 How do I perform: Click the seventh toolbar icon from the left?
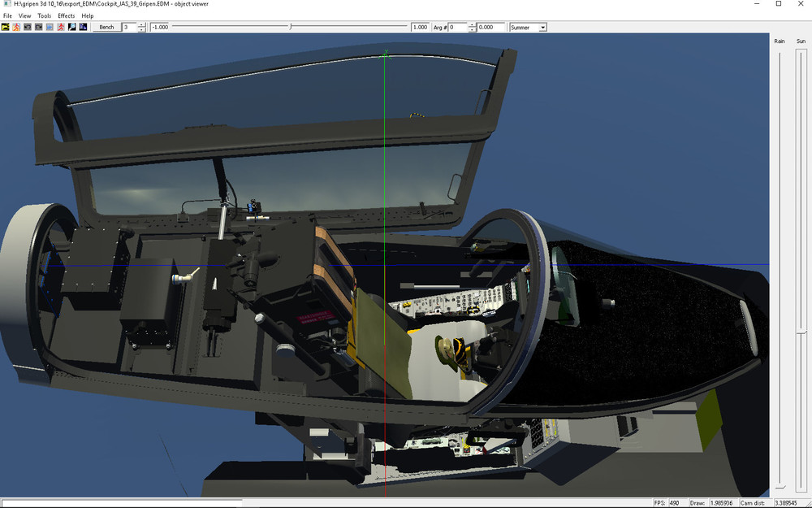(71, 27)
